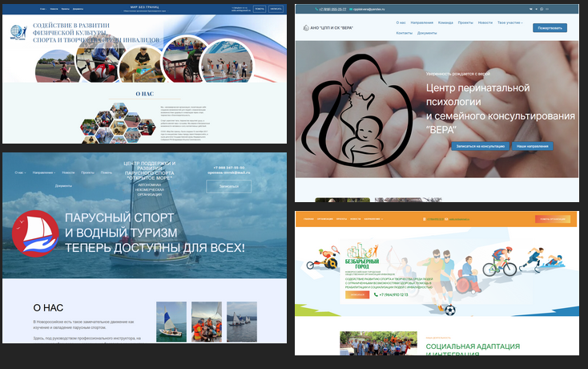588x369 pixels.
Task: Open Проекты on Мир без границ navigation
Action: (65, 9)
